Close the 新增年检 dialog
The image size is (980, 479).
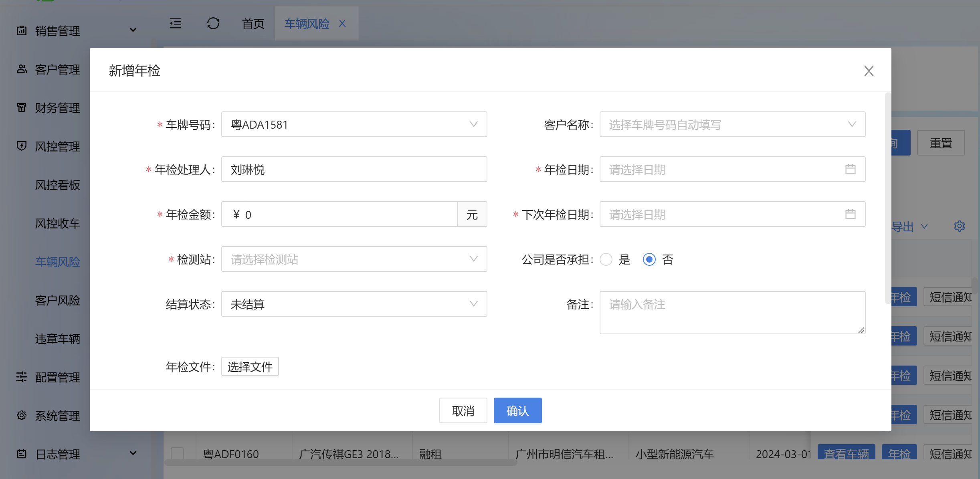click(x=869, y=71)
